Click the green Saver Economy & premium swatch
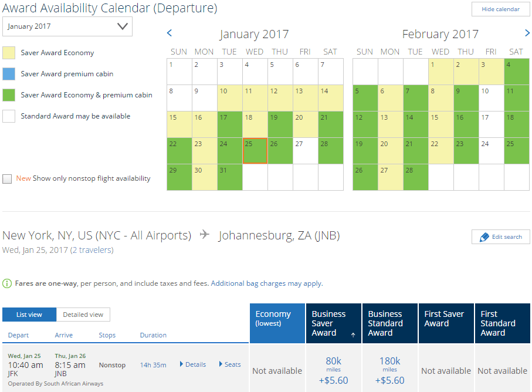Viewport: 532px width, 392px height. (9, 95)
